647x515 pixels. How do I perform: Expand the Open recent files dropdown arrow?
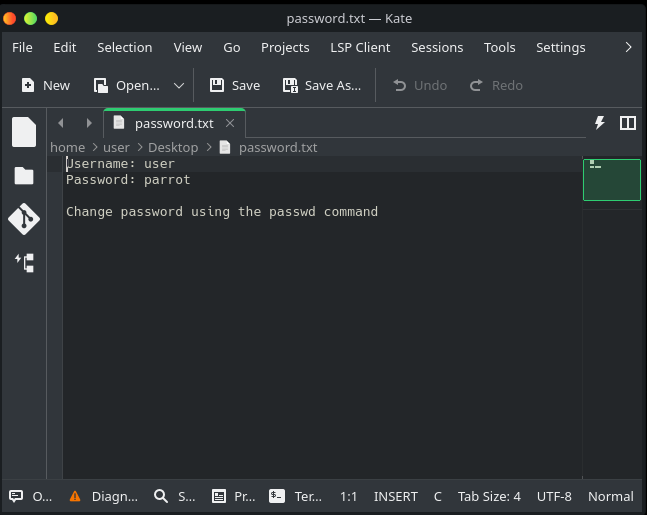179,86
